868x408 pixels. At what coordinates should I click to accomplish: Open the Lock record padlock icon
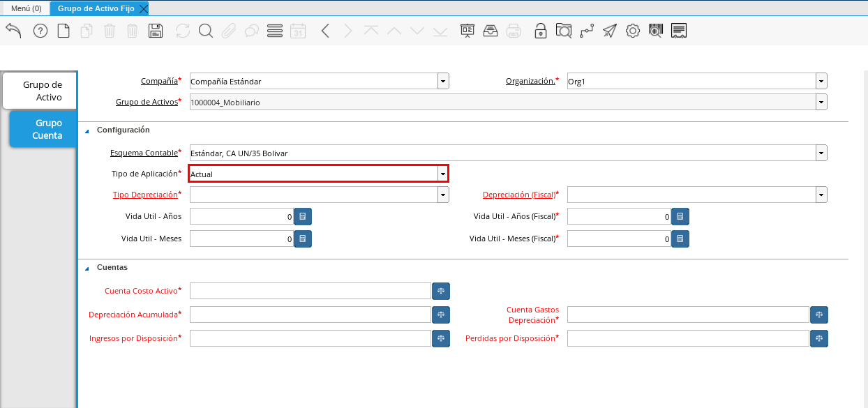click(540, 31)
